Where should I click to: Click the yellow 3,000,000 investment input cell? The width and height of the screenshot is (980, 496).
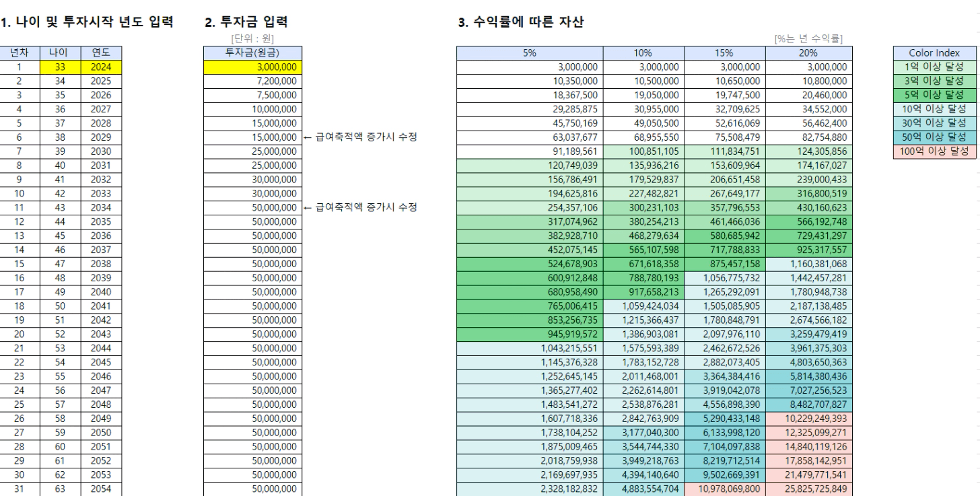click(x=252, y=67)
